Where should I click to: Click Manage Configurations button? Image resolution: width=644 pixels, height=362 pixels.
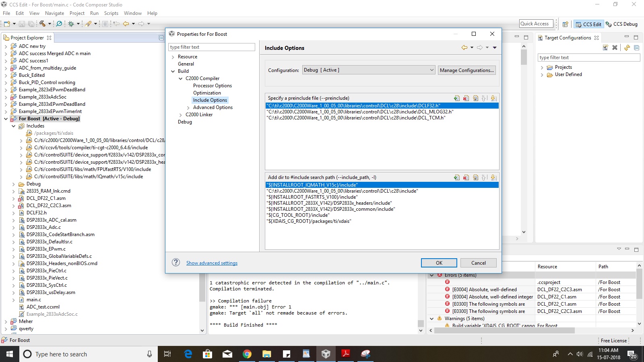466,70
